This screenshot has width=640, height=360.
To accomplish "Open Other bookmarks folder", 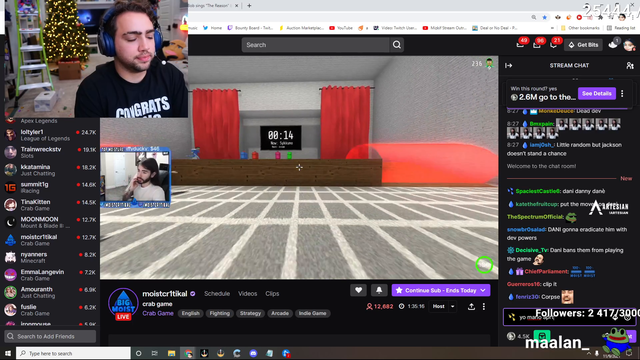I will tap(580, 28).
